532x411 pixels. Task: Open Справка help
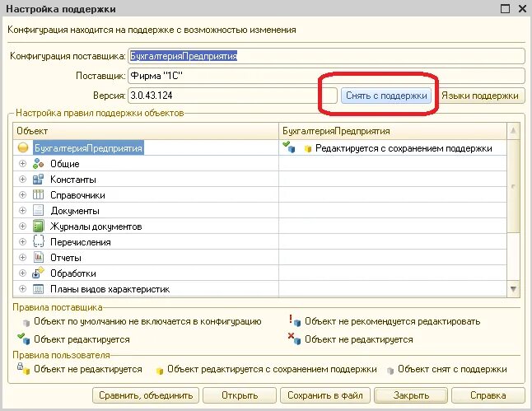click(488, 395)
